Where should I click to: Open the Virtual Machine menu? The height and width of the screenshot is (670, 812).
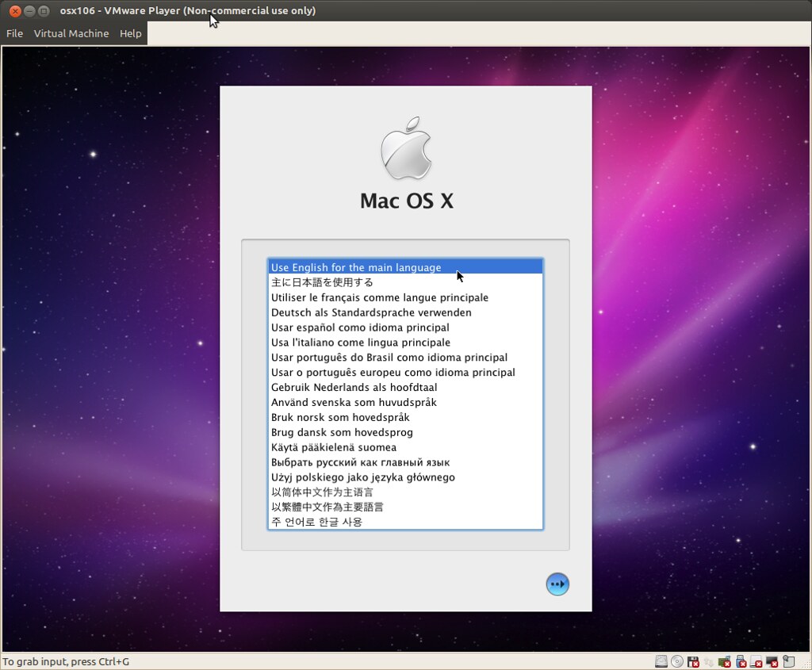(x=71, y=33)
